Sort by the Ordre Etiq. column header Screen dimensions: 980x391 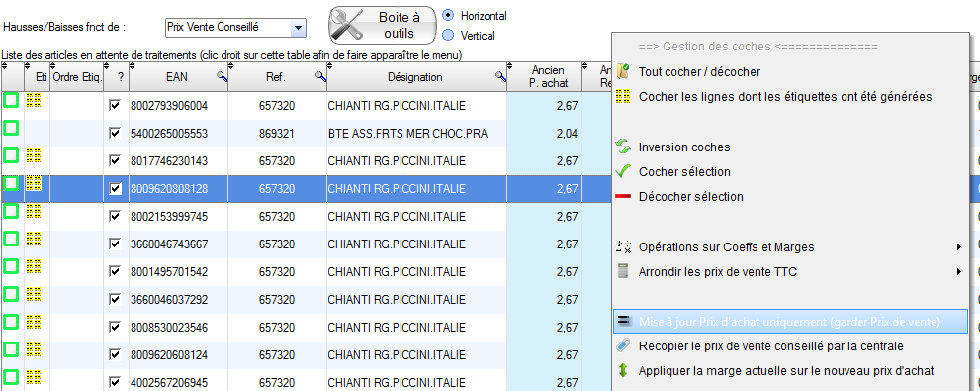click(76, 77)
